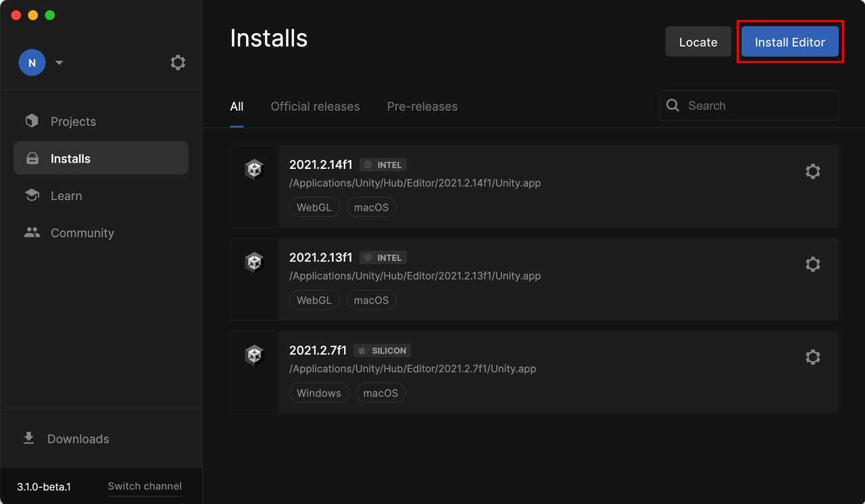The width and height of the screenshot is (865, 504).
Task: Open settings gear for 2021.2.7f1
Action: point(813,357)
